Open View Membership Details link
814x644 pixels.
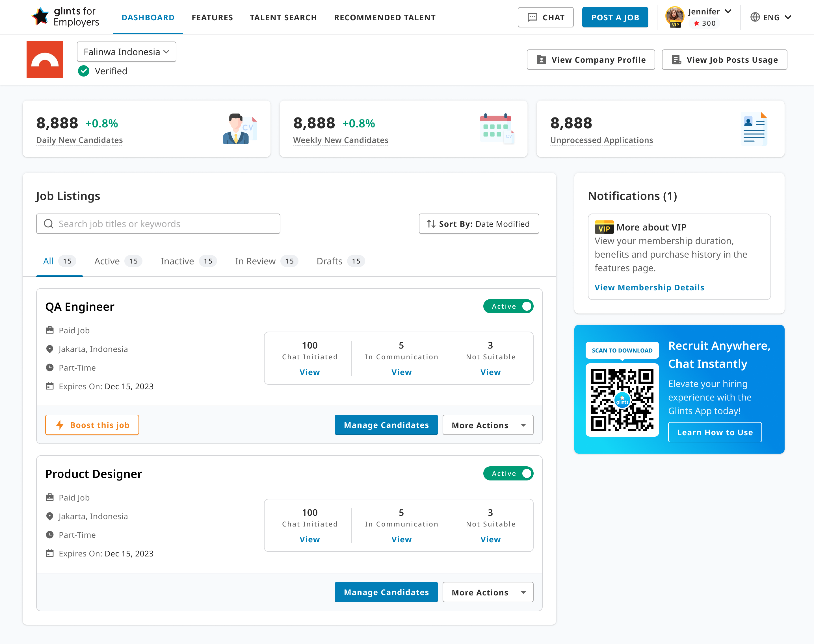649,288
